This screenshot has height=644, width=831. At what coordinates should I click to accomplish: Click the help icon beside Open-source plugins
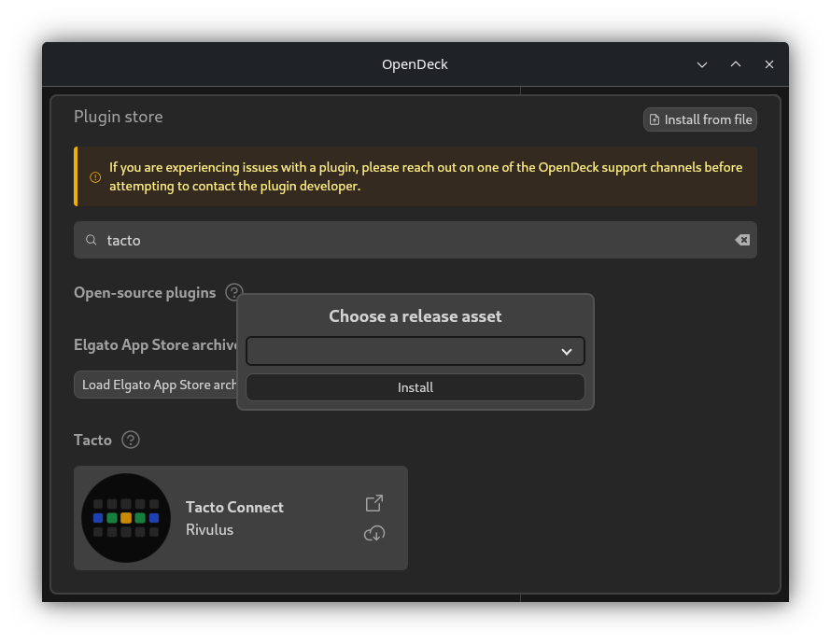234,292
